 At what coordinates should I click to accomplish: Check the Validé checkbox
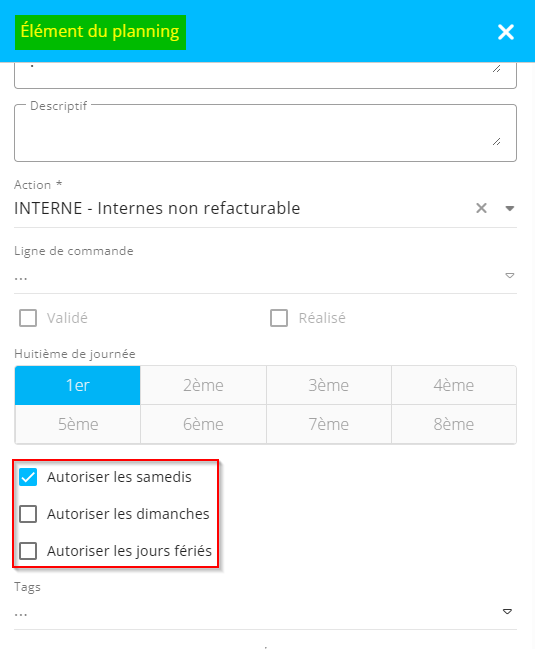[28, 318]
